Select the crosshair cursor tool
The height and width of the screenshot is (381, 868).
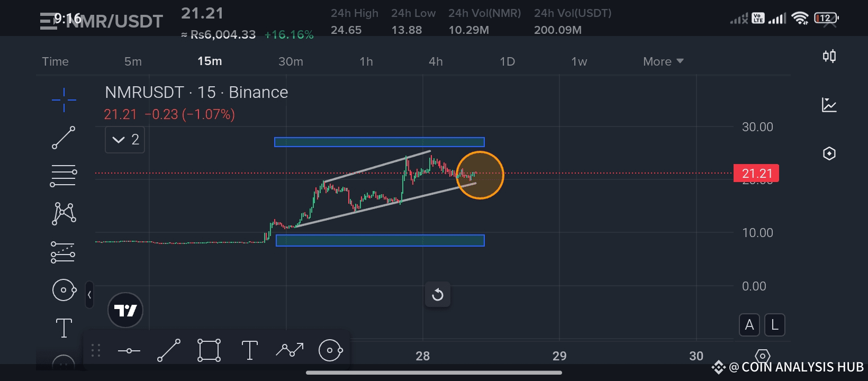tap(64, 100)
